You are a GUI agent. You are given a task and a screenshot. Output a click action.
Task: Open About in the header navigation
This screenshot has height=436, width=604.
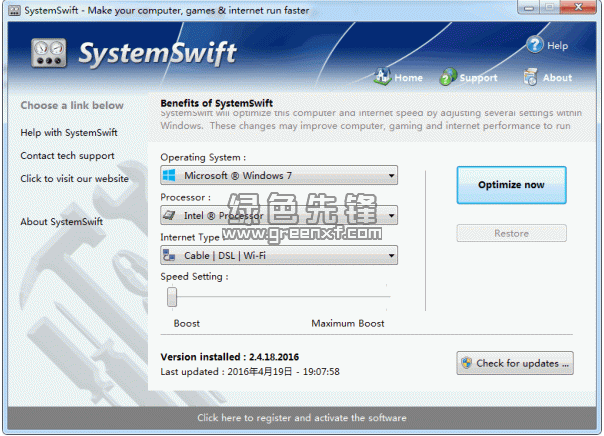[x=557, y=78]
